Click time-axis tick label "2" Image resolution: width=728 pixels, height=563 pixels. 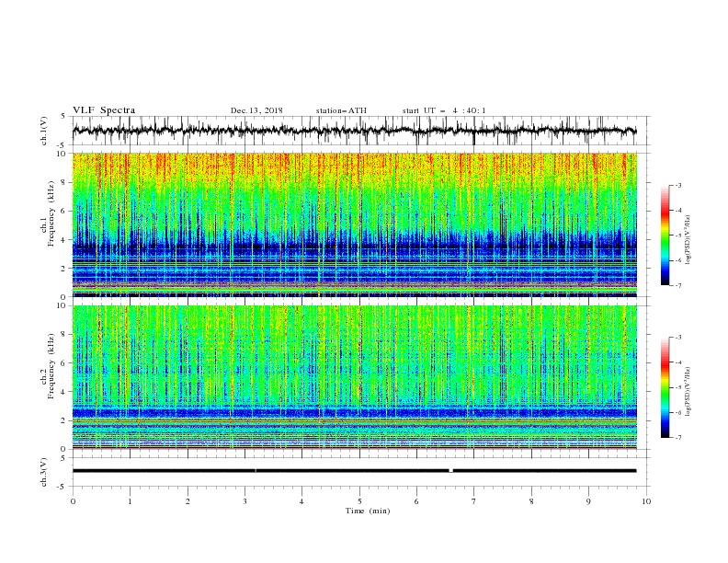(188, 501)
